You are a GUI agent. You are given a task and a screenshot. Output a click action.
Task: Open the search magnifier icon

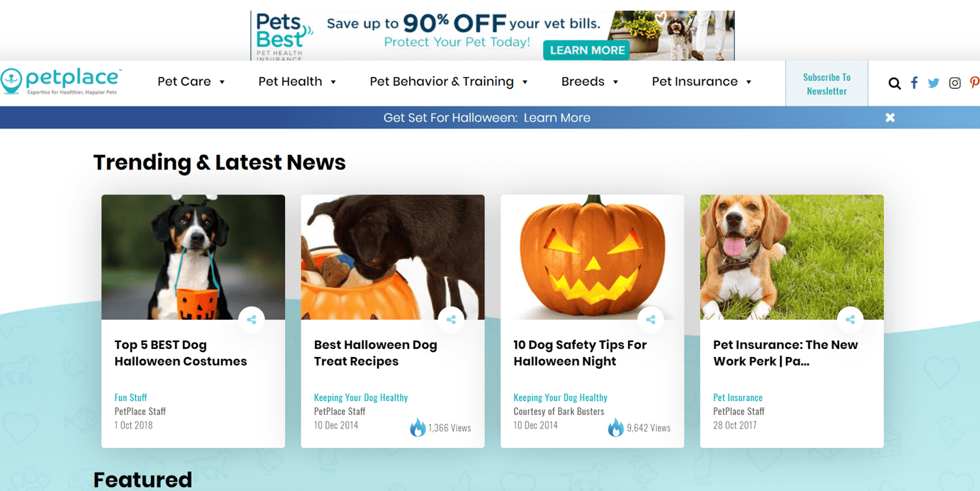tap(894, 84)
